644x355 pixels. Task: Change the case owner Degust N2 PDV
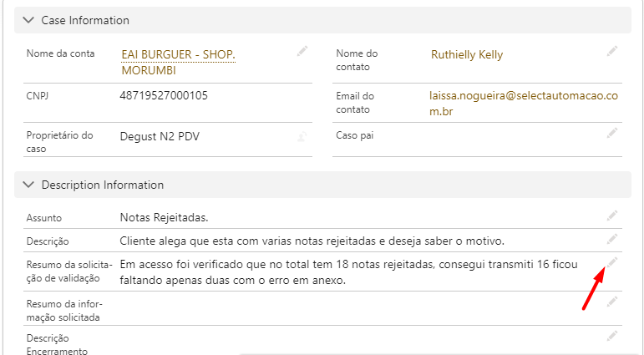pyautogui.click(x=302, y=136)
